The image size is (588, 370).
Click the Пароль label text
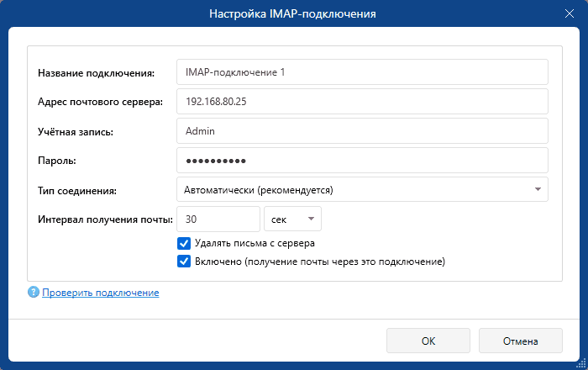(57, 161)
